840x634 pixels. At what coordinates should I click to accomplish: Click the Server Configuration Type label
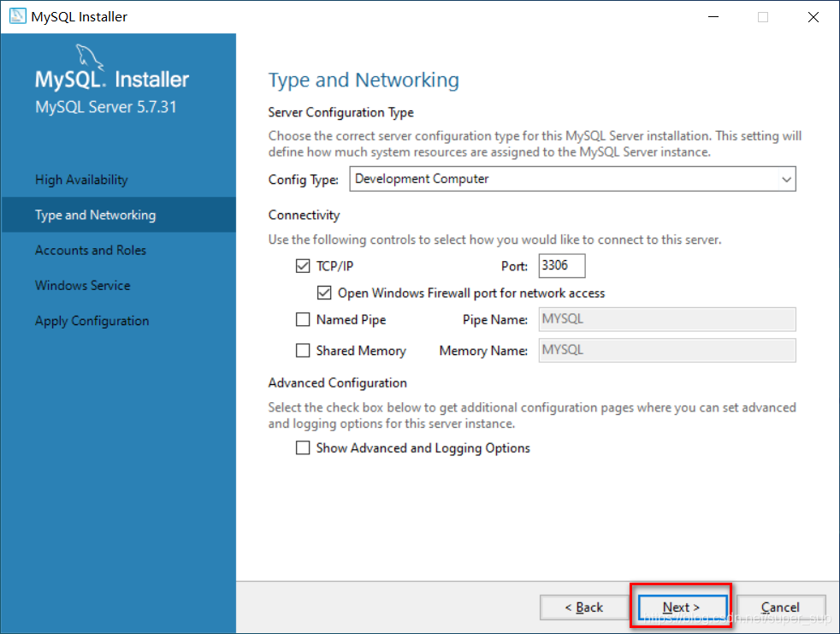tap(340, 113)
